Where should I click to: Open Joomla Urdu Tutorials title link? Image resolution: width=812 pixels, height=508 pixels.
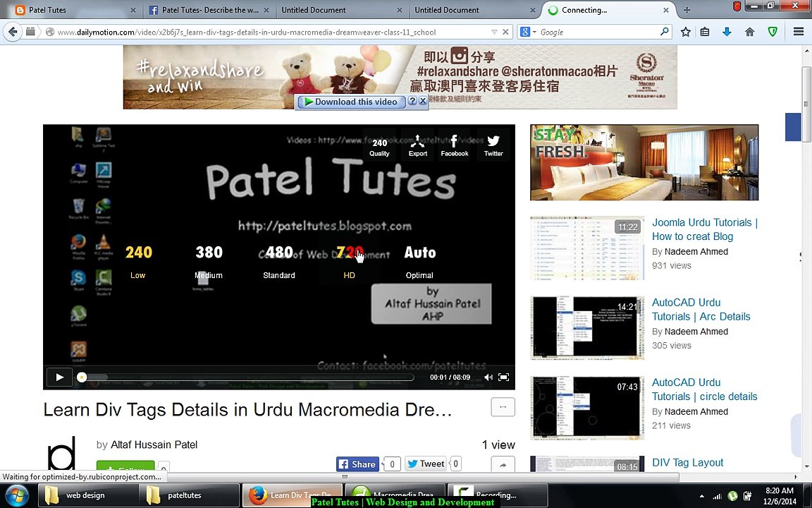click(705, 229)
